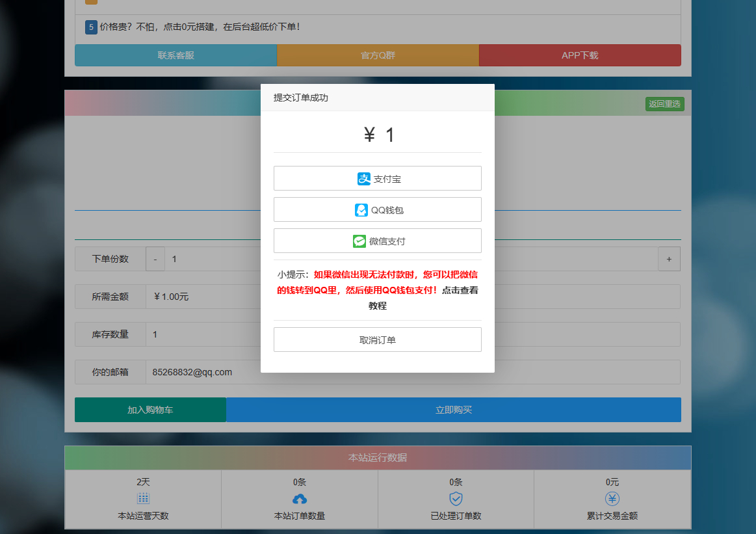This screenshot has height=534, width=756.
Task: Click 返回重选 to reselect product
Action: pos(664,104)
